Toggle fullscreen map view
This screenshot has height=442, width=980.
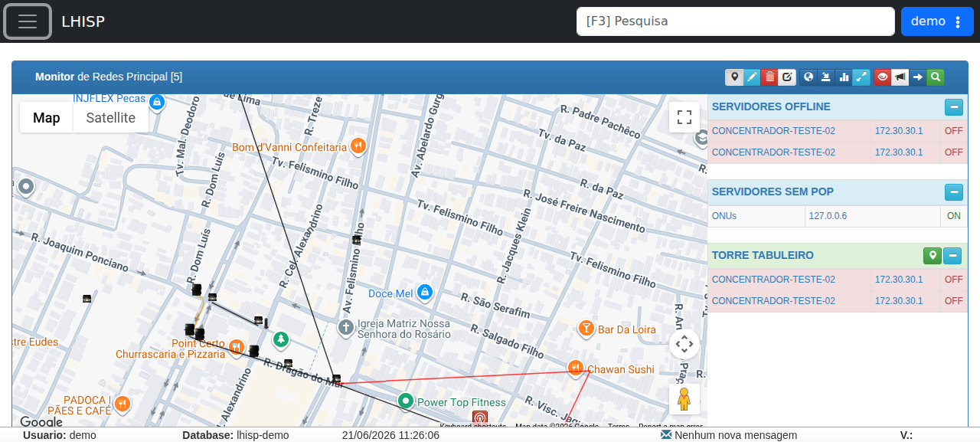pos(684,117)
